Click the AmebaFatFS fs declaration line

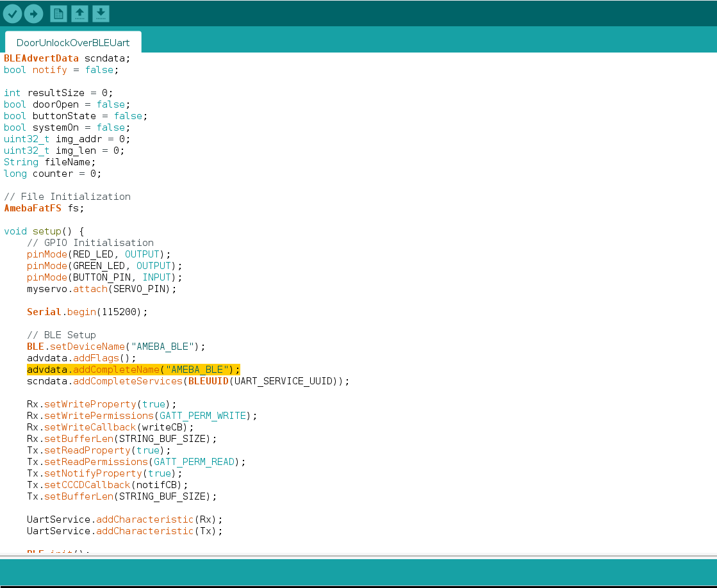44,208
